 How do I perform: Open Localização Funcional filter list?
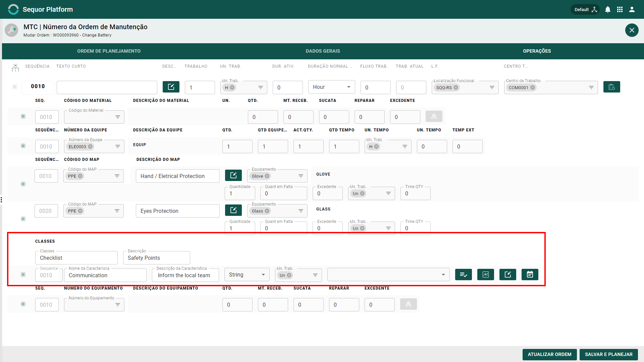coord(492,87)
